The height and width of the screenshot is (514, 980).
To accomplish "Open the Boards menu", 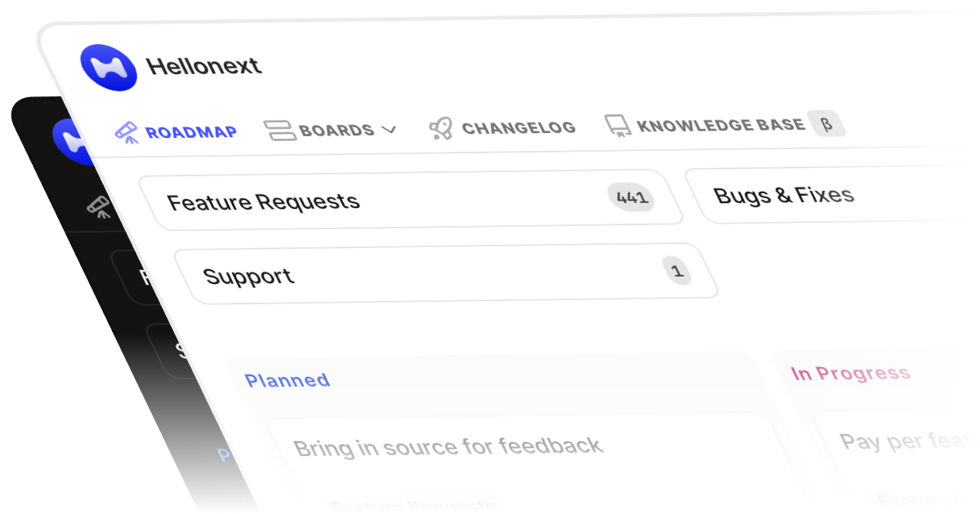I will tap(336, 131).
